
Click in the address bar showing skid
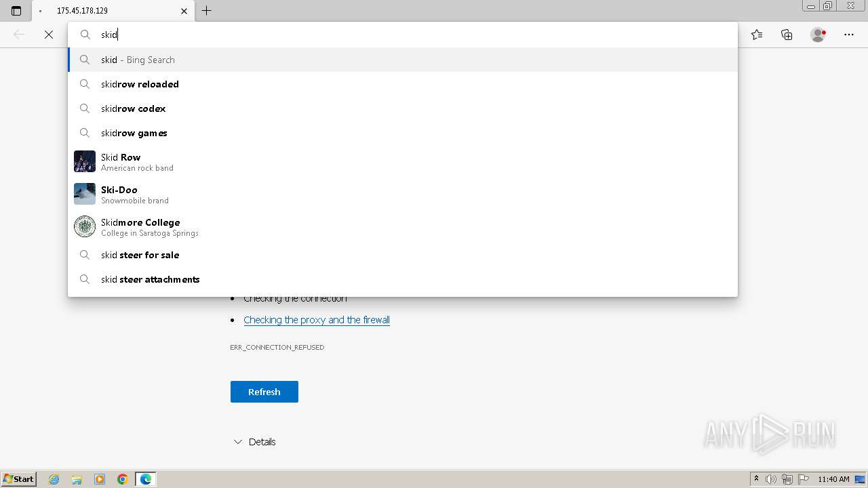pos(403,35)
